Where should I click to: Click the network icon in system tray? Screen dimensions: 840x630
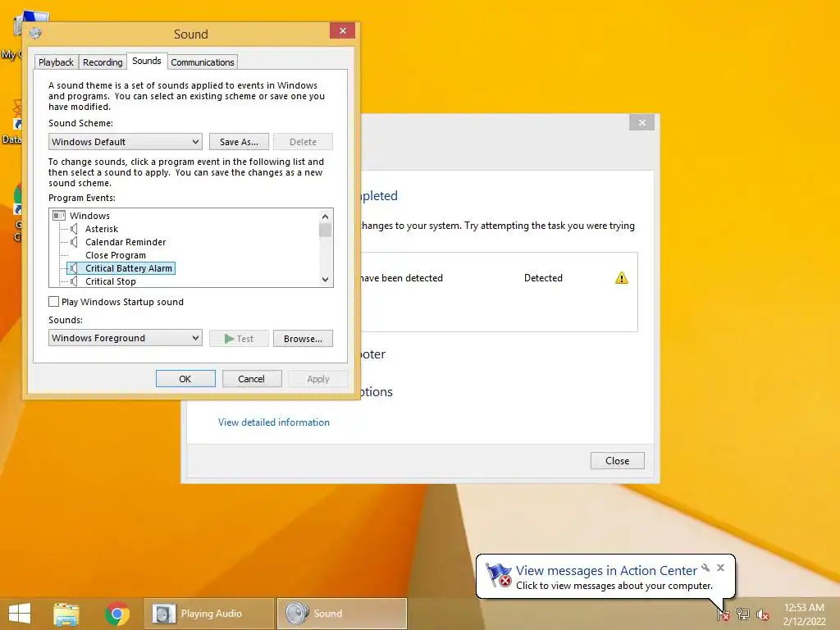click(743, 614)
